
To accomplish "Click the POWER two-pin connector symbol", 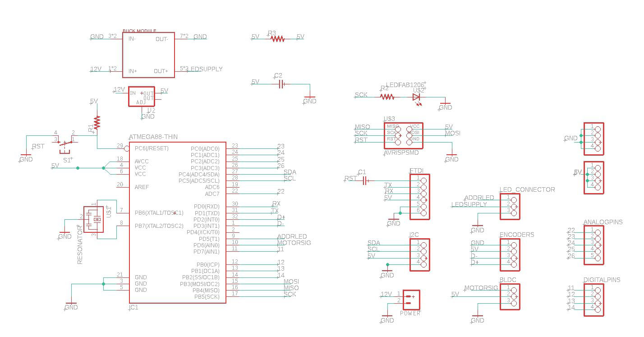I will point(411,300).
